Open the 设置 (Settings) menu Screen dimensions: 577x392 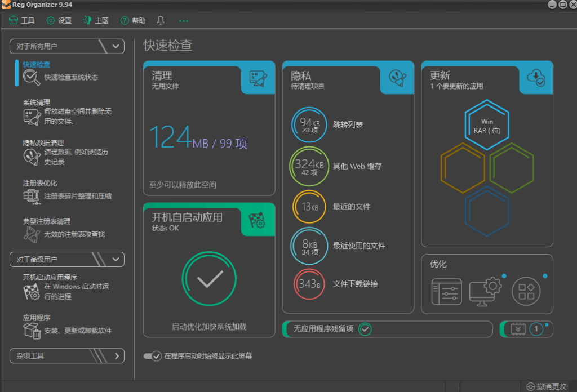coord(59,21)
